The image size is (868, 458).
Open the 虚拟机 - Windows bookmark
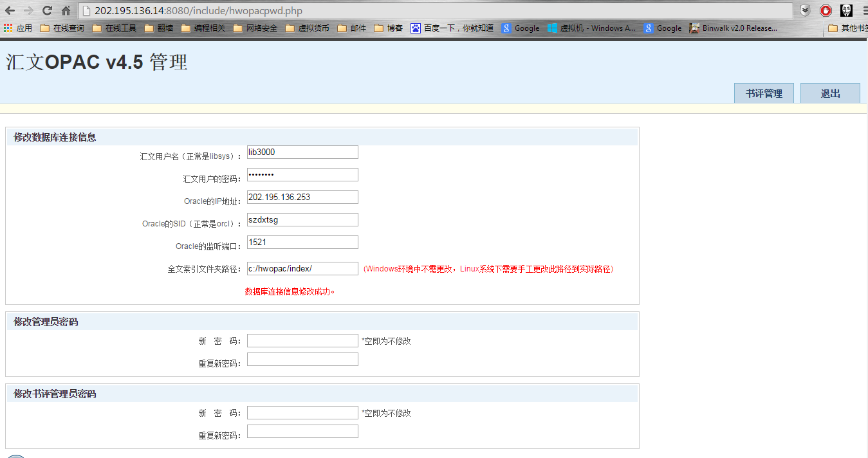point(591,28)
